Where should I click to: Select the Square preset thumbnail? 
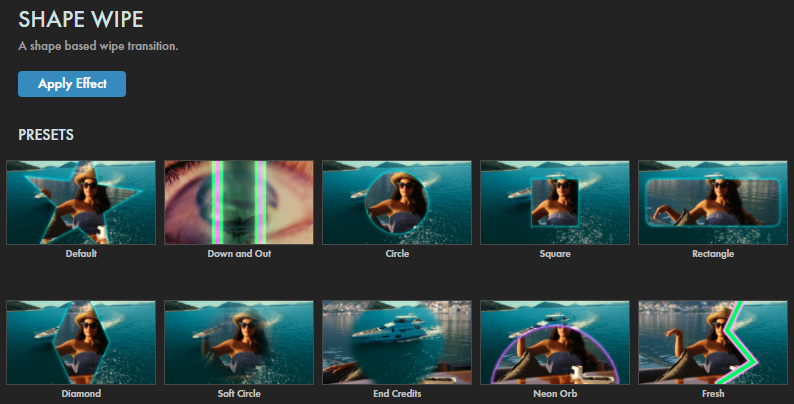[555, 203]
